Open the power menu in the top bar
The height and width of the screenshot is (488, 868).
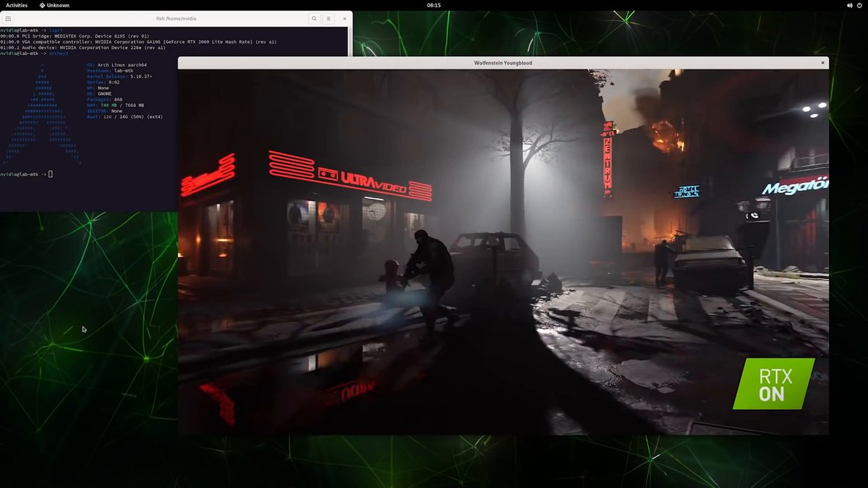860,4
